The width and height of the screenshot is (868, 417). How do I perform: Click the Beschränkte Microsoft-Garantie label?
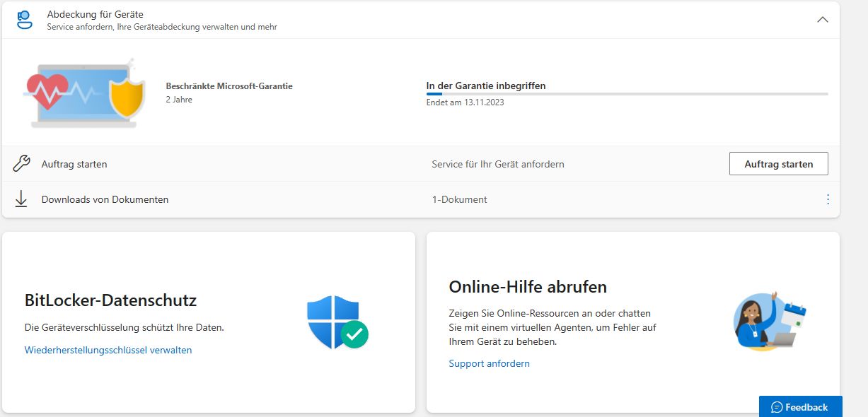229,86
